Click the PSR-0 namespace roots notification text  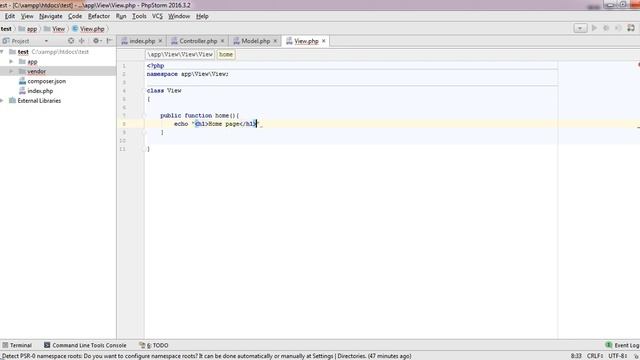206,356
